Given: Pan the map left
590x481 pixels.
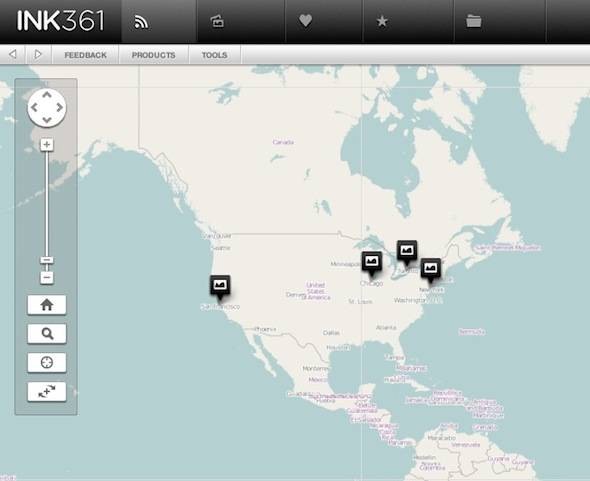Looking at the screenshot, I should pos(34,108).
